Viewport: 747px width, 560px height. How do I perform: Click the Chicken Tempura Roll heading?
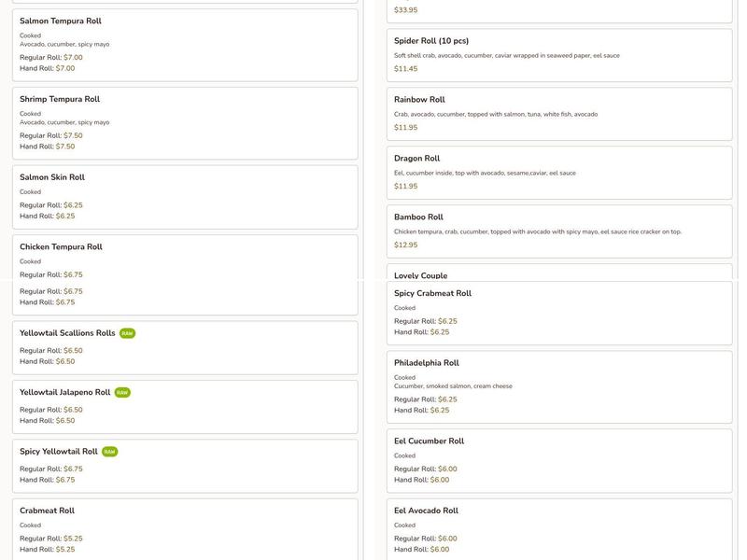tap(61, 247)
